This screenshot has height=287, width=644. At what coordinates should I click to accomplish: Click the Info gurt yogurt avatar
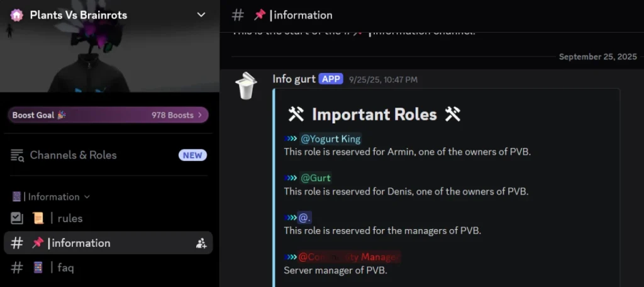[x=246, y=86]
